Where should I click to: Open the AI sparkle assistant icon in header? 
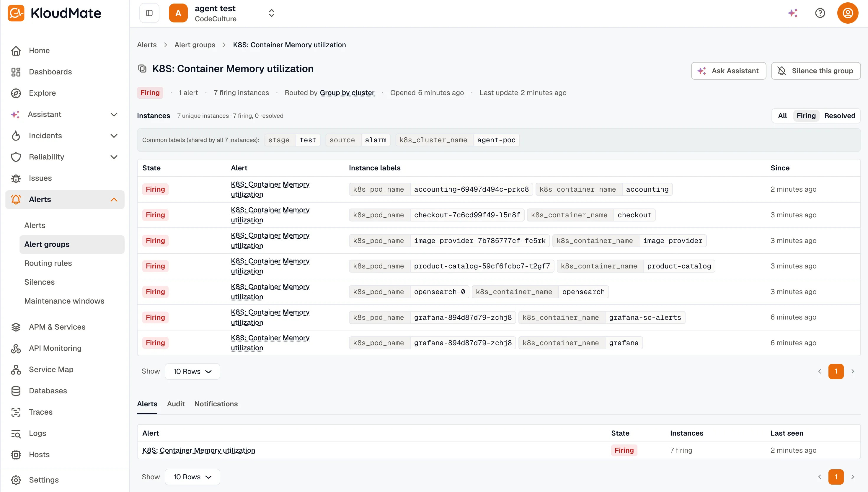click(792, 13)
